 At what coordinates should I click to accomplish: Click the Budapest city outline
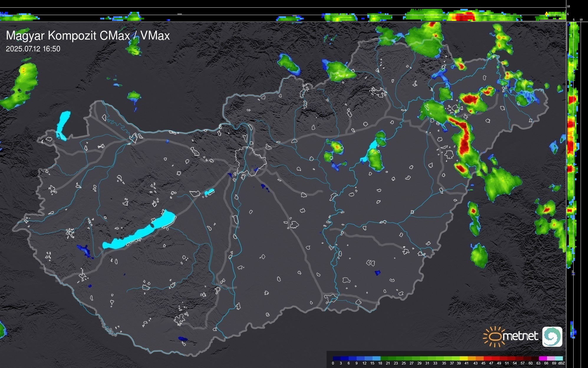(x=251, y=160)
